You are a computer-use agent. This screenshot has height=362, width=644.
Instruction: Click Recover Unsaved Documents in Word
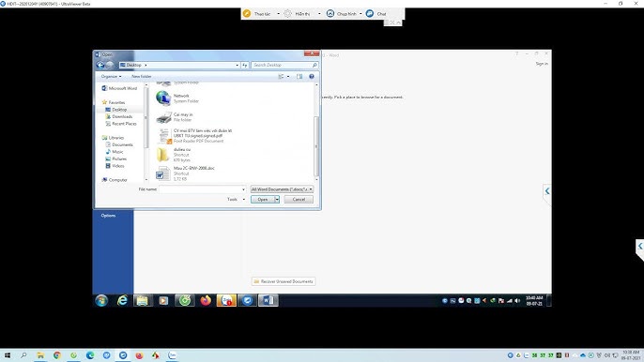[284, 281]
